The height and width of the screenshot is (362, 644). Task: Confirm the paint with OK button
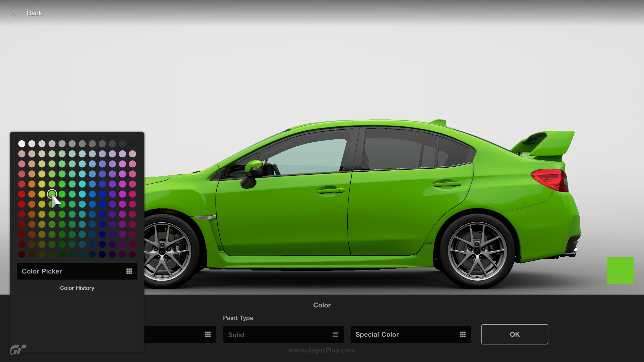[x=515, y=334]
